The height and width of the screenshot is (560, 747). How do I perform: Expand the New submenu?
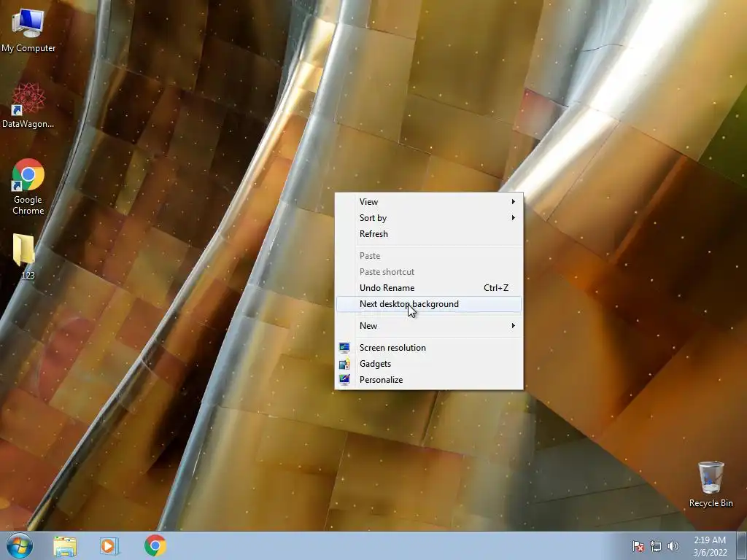click(429, 326)
